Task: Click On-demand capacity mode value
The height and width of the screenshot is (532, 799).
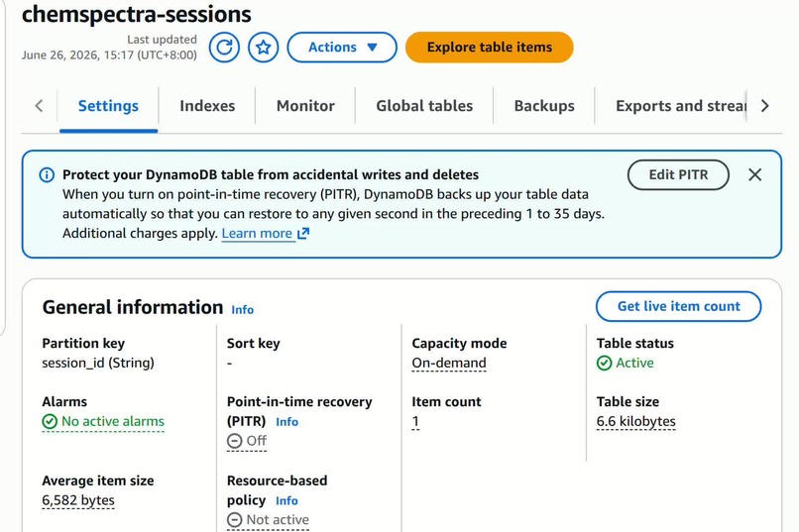Action: (449, 363)
